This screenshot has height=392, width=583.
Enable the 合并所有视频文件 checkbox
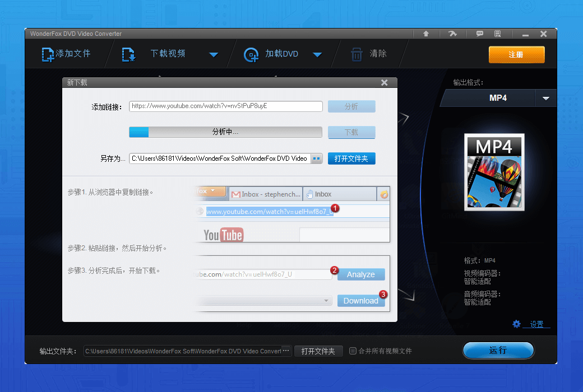point(353,351)
